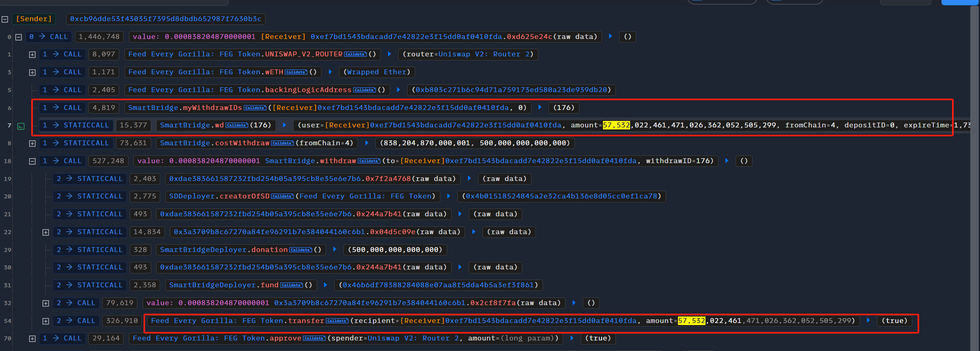Expand the 0x04d5c09e STATICCALL row

coord(46,232)
